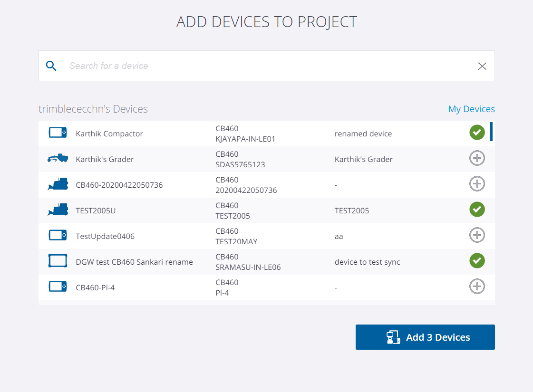
Task: Deselect Karthik Compactor green checkmark
Action: 477,132
